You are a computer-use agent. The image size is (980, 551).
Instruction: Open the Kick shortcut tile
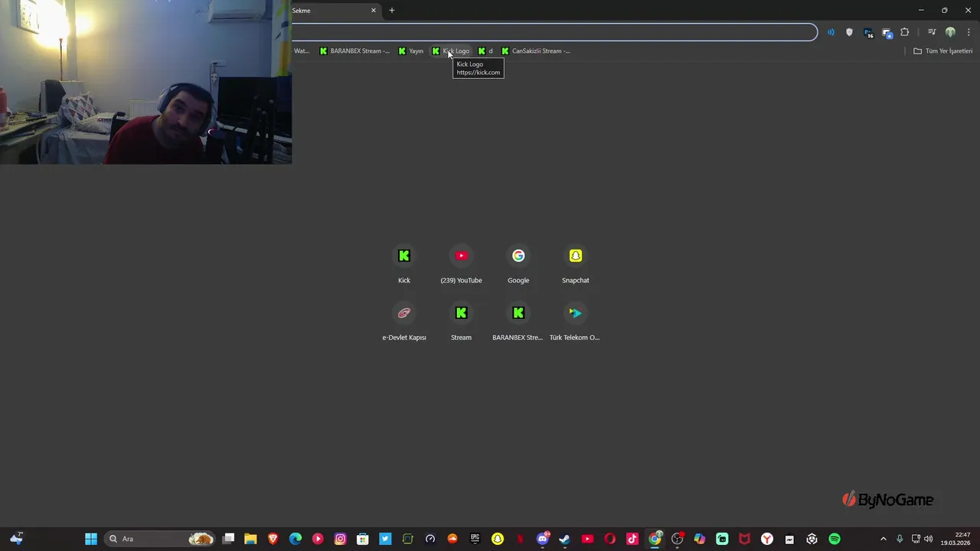(404, 264)
